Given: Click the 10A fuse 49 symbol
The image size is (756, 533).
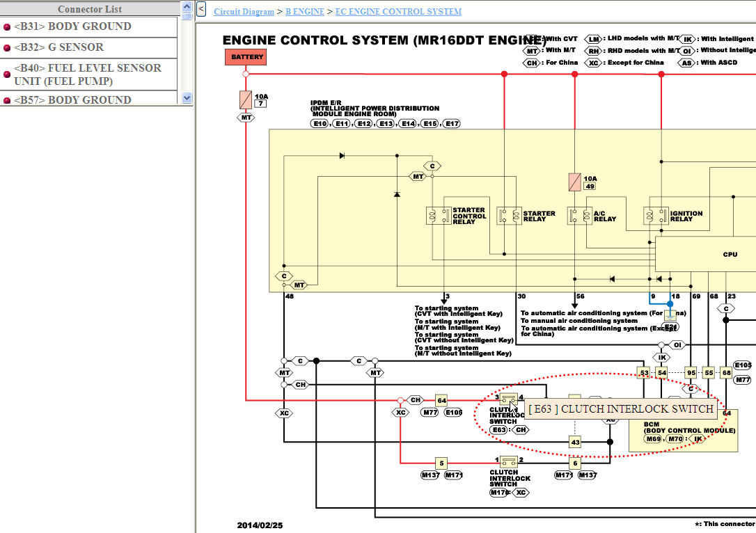Looking at the screenshot, I should (575, 182).
